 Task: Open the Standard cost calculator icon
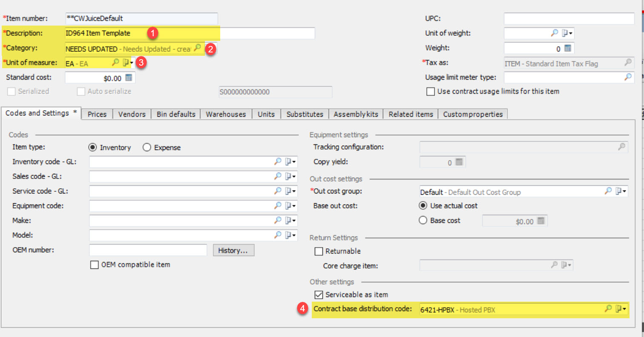(x=129, y=78)
